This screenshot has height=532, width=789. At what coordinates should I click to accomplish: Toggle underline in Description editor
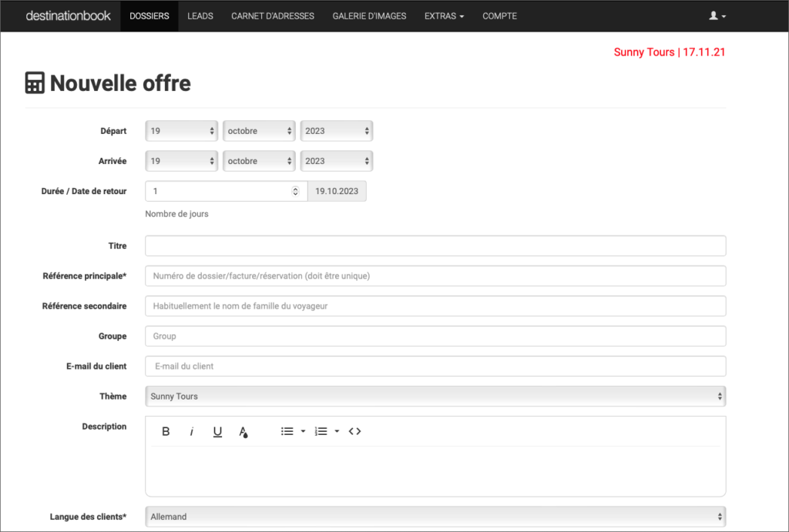(217, 432)
